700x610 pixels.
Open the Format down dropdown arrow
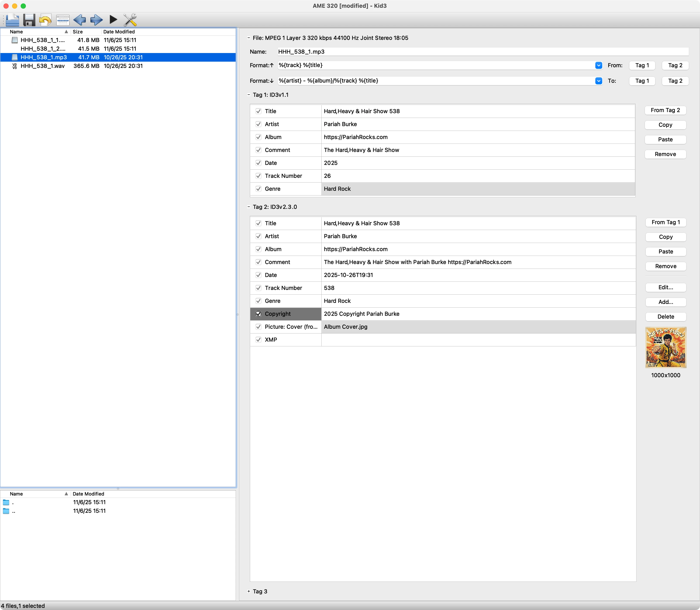(599, 81)
